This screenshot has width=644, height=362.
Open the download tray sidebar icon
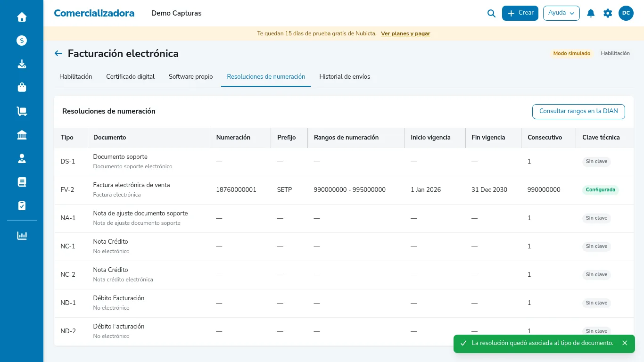point(22,64)
